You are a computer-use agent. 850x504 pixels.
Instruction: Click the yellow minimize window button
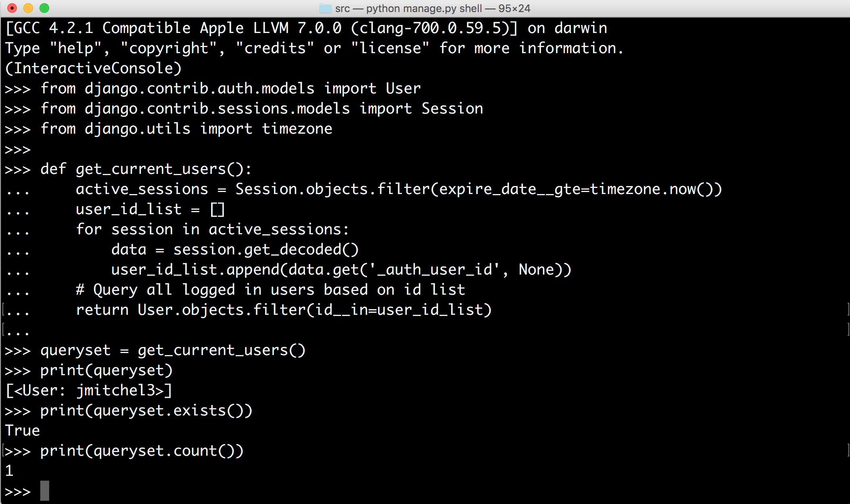28,8
